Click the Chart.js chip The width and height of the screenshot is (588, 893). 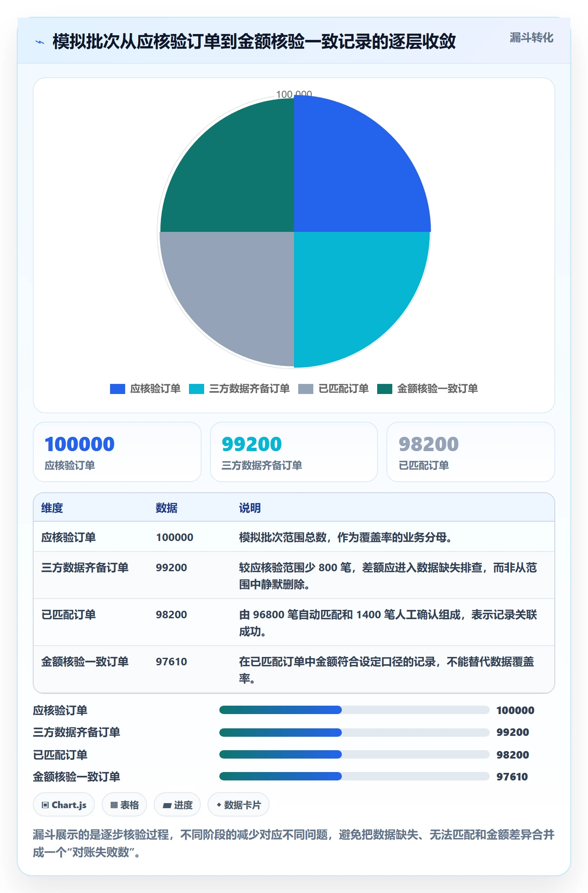pyautogui.click(x=64, y=805)
